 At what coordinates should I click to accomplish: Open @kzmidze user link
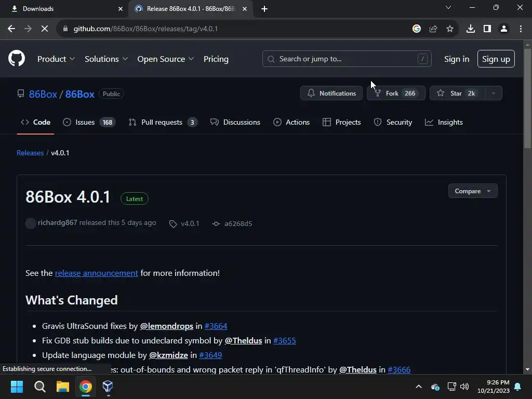point(168,355)
